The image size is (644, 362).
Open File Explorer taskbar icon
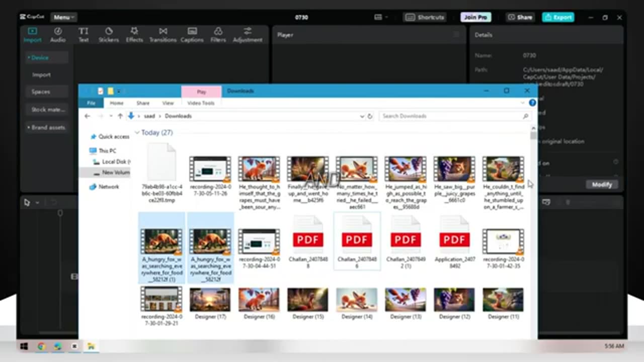[x=91, y=346]
